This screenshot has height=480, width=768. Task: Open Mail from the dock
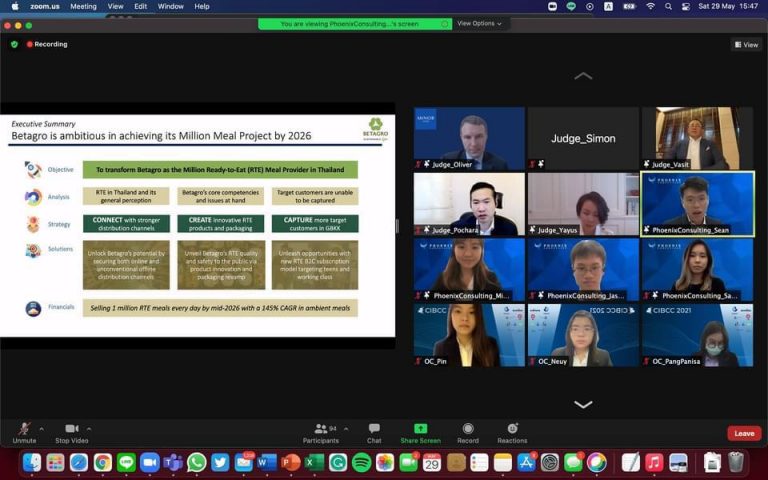click(243, 462)
